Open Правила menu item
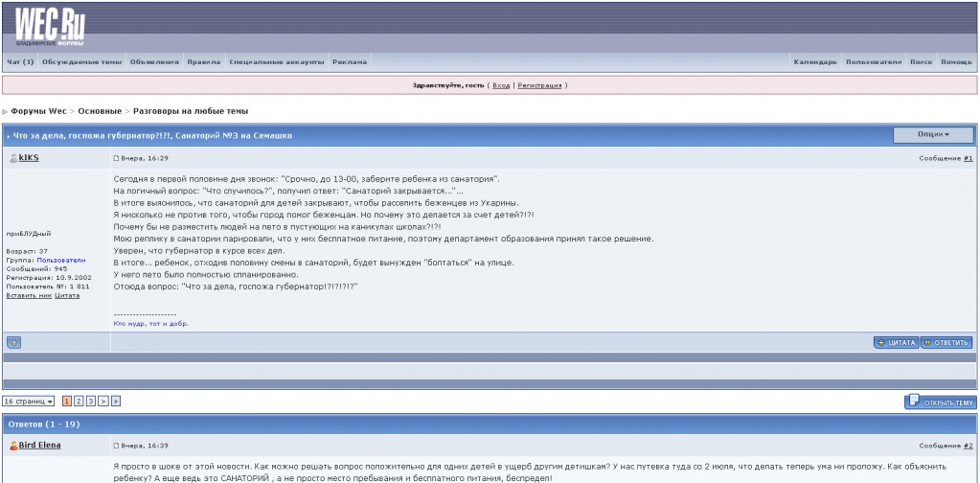 click(204, 62)
